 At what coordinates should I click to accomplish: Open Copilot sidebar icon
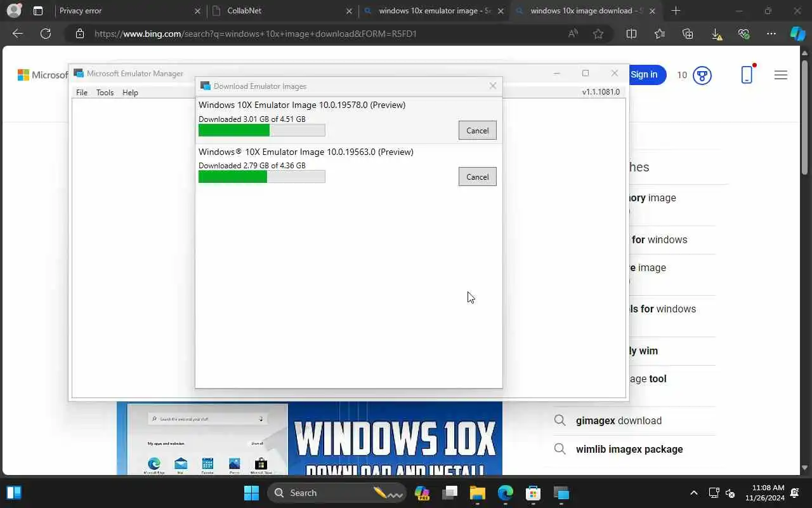click(x=798, y=34)
